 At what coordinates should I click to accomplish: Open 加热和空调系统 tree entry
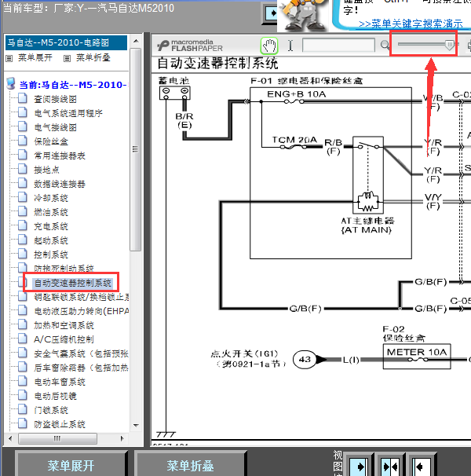click(64, 325)
